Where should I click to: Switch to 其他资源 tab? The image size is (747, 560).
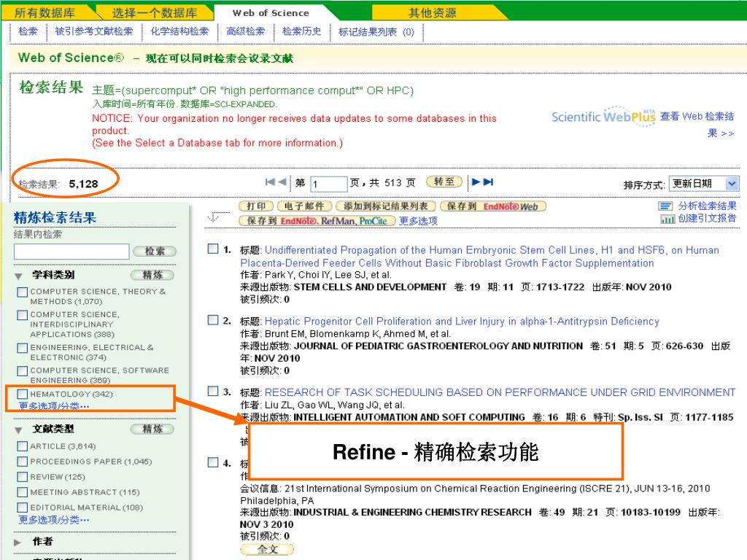433,13
